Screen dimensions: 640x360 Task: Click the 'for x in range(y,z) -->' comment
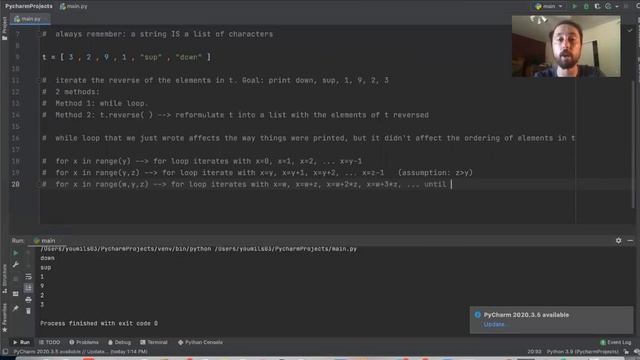coord(257,173)
